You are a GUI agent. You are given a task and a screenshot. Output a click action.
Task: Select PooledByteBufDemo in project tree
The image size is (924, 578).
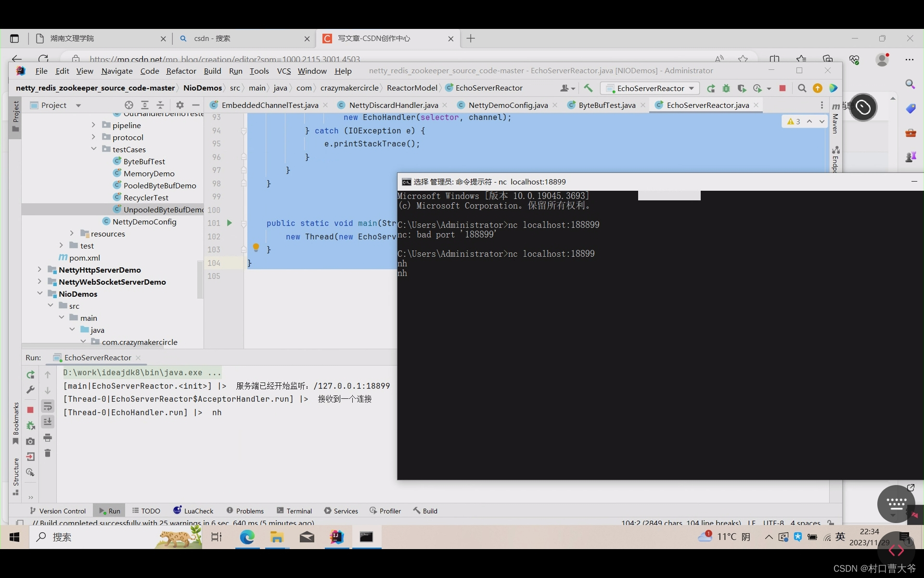click(x=160, y=185)
